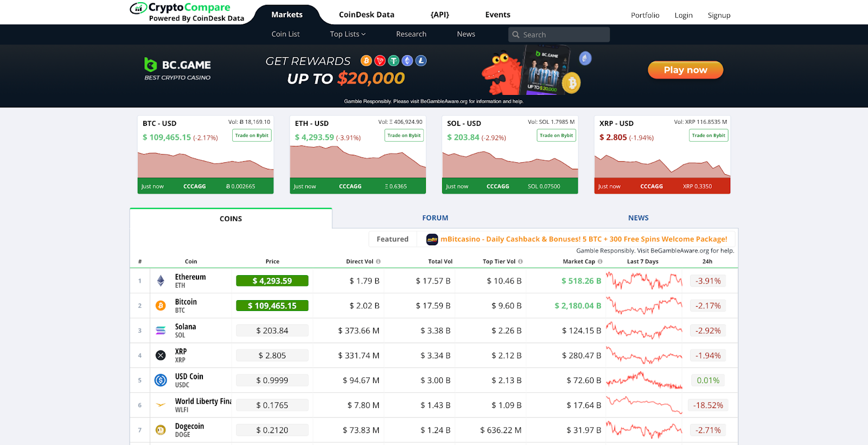Click the Dogecoin icon

(161, 430)
